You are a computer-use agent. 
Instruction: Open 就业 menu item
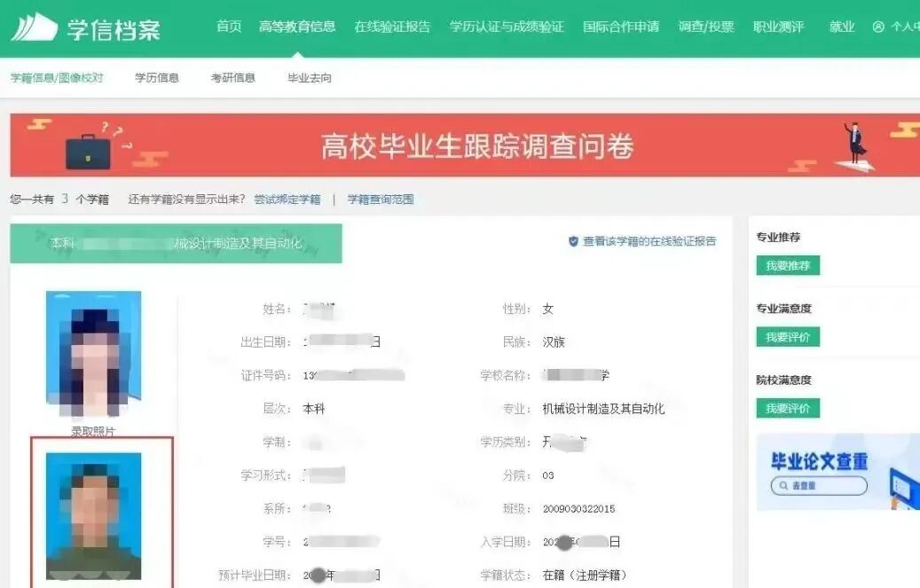click(x=842, y=27)
